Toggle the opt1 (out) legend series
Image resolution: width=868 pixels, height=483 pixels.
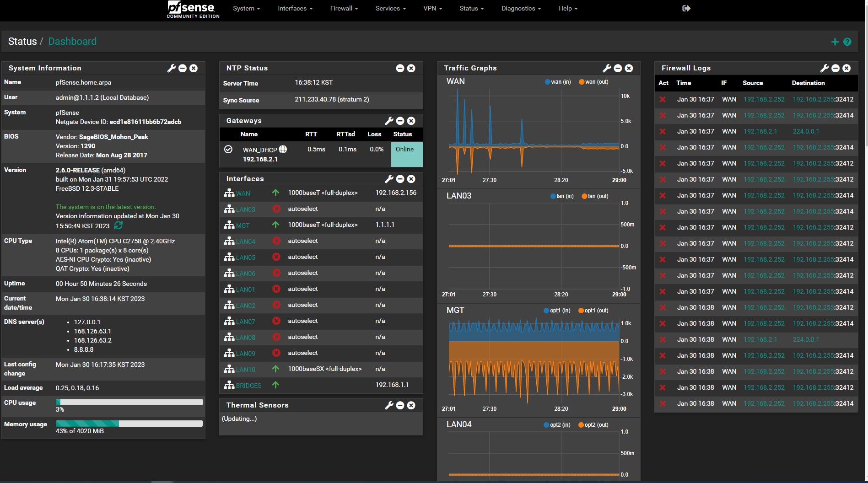[x=593, y=311]
